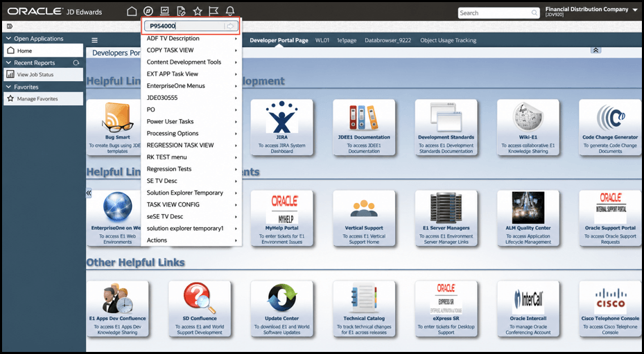Expand the EXT APP Task View submenu
The image size is (644, 354).
(191, 74)
